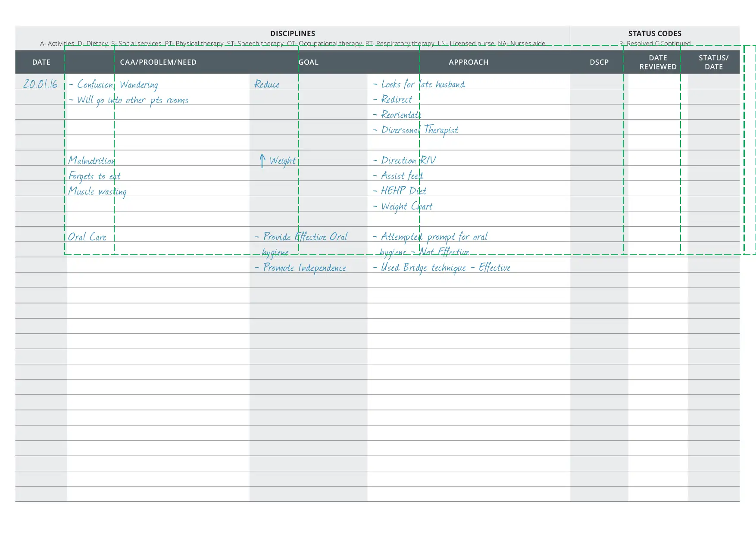Click 'Used Bridge technique - Effective'

pos(442,268)
